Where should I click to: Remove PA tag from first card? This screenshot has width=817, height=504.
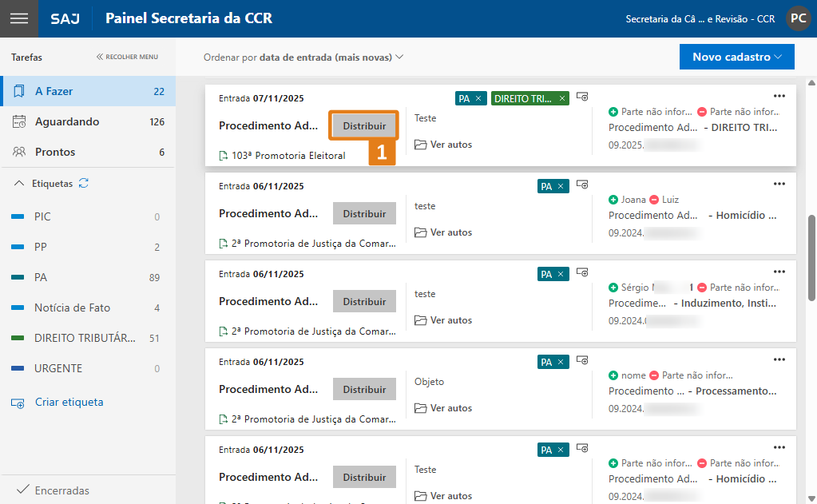click(x=478, y=98)
